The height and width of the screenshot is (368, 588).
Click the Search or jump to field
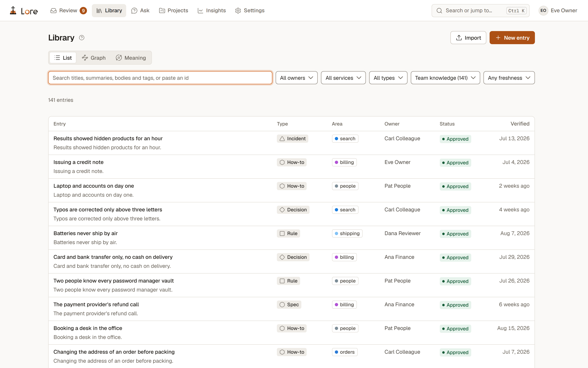480,11
